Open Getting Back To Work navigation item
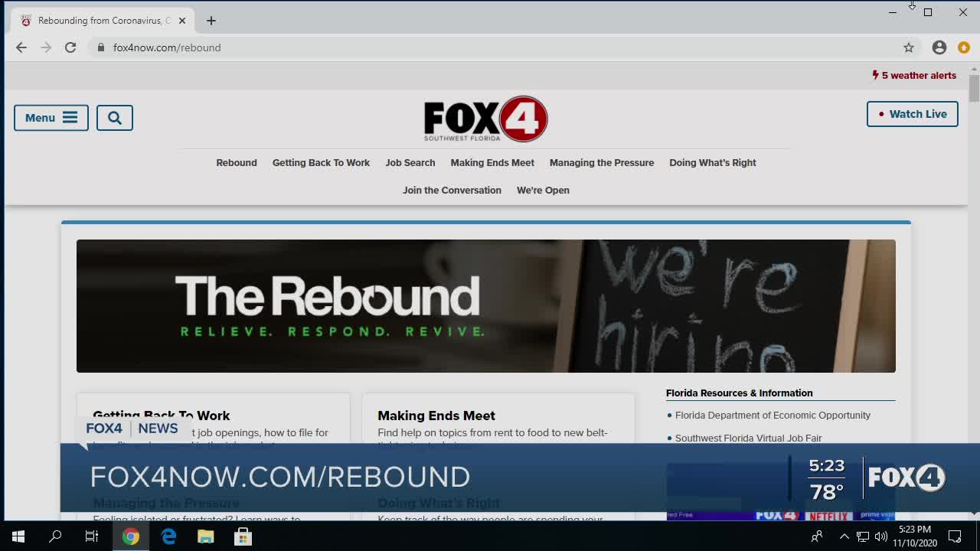 tap(321, 162)
